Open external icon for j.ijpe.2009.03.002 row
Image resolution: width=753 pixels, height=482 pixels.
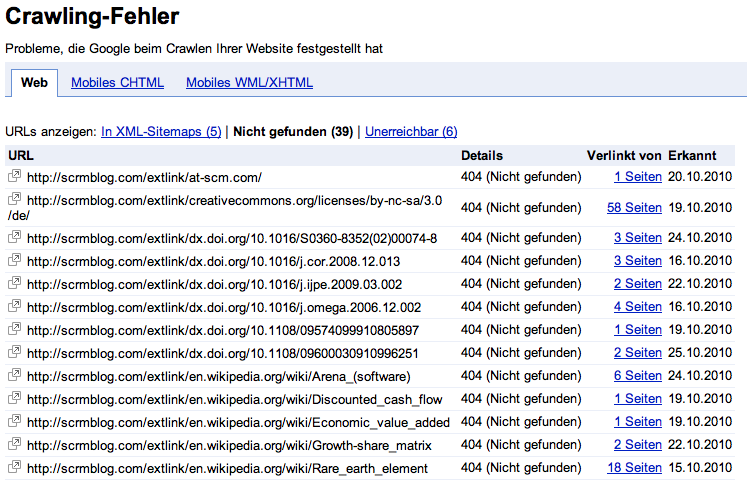point(15,284)
